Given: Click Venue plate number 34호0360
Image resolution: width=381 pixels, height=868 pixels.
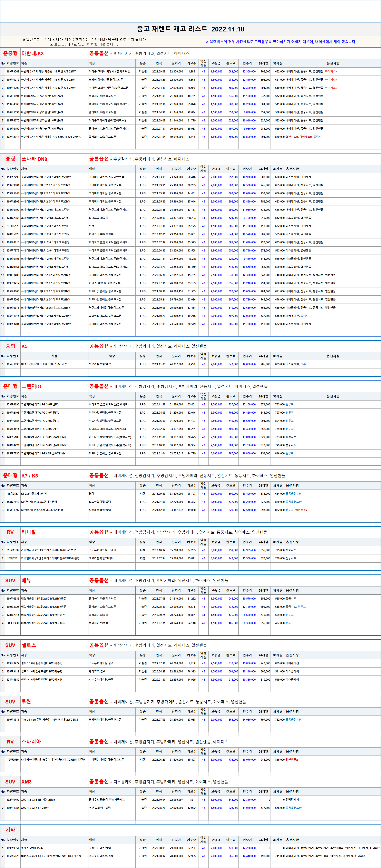Looking at the screenshot, I should tap(13, 623).
